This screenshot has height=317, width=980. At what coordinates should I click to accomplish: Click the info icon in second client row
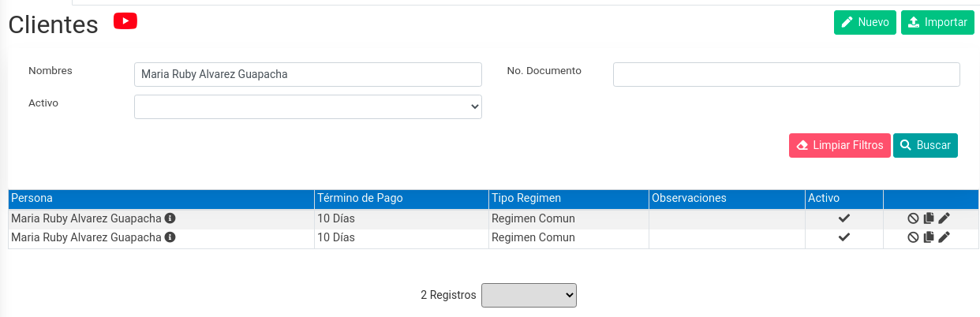point(170,237)
